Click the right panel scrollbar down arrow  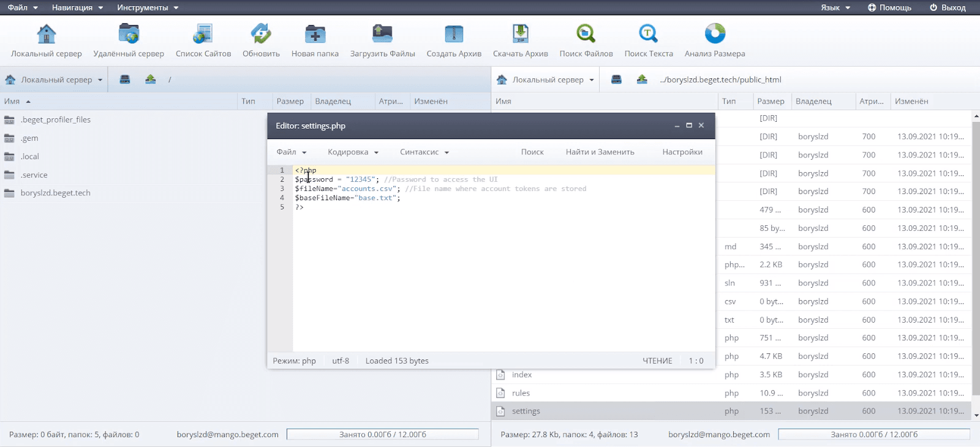tap(976, 415)
